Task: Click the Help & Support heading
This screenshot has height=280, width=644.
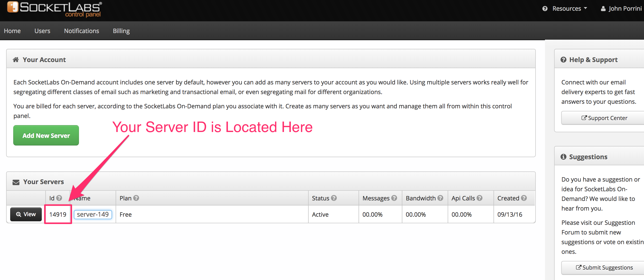Action: point(593,60)
